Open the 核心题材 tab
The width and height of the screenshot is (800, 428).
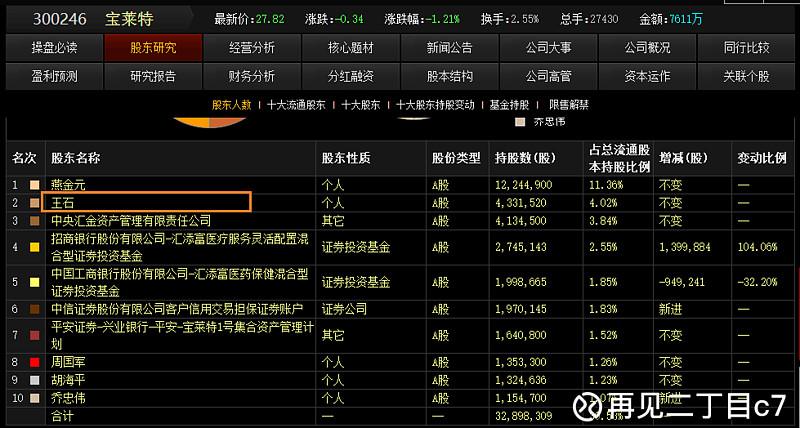[x=351, y=48]
